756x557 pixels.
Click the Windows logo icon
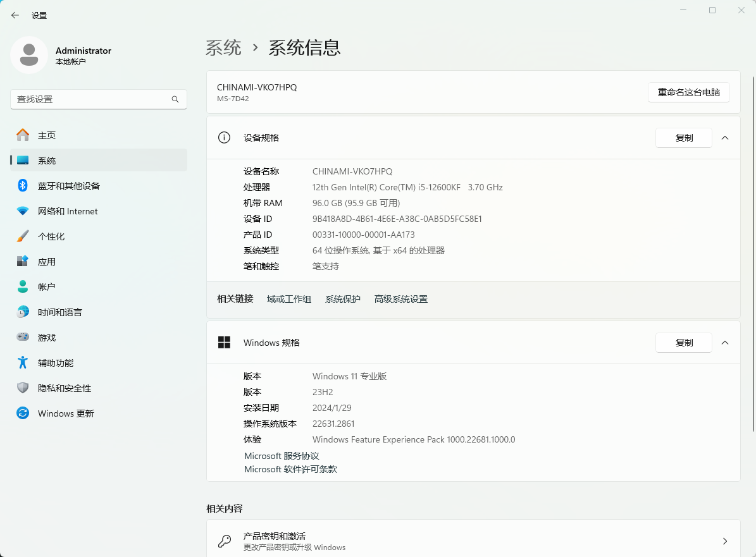[x=224, y=343]
